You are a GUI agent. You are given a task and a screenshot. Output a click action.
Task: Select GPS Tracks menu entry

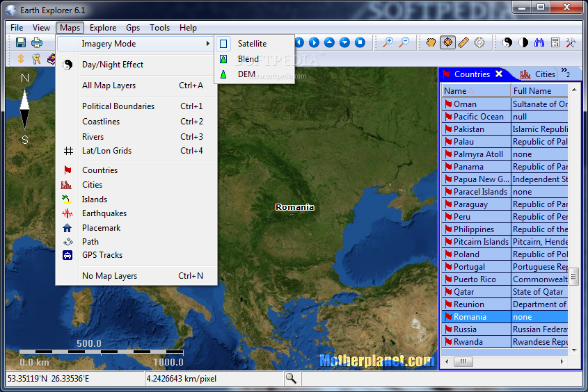(x=136, y=255)
